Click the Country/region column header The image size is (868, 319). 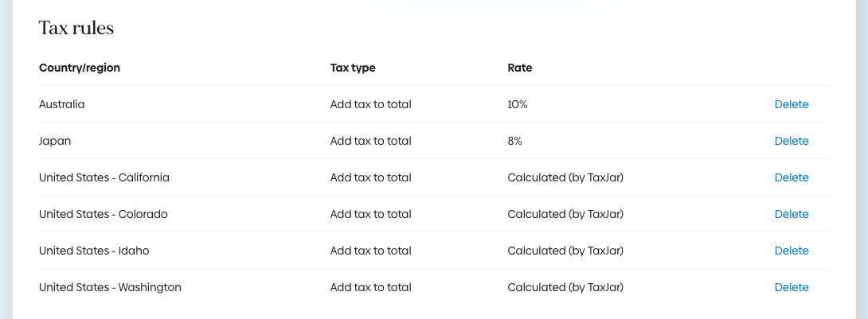coord(80,68)
